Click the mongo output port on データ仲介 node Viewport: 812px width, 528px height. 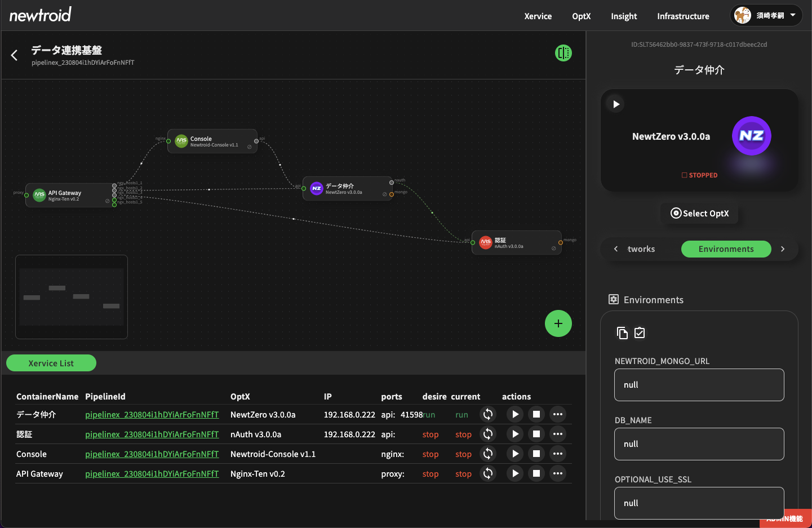coord(392,194)
